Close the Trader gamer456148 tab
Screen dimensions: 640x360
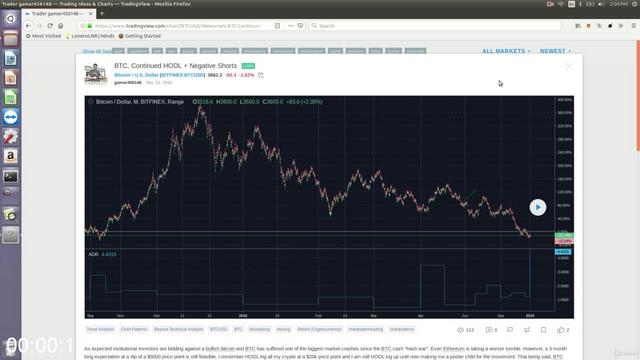[91, 13]
